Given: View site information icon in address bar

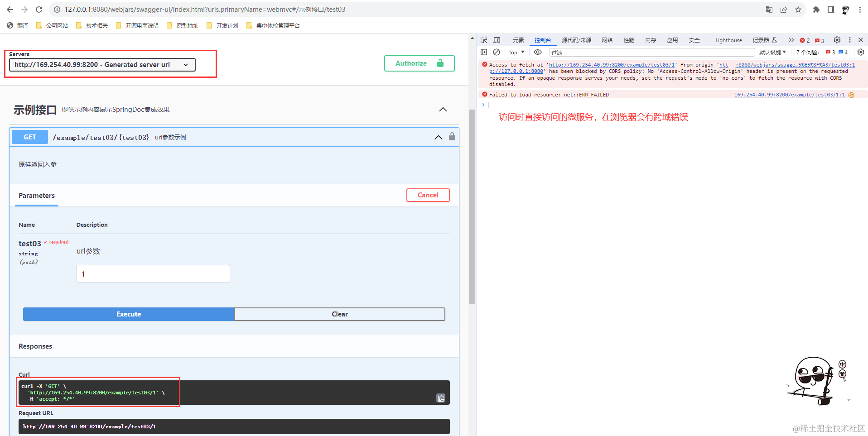Looking at the screenshot, I should point(57,10).
